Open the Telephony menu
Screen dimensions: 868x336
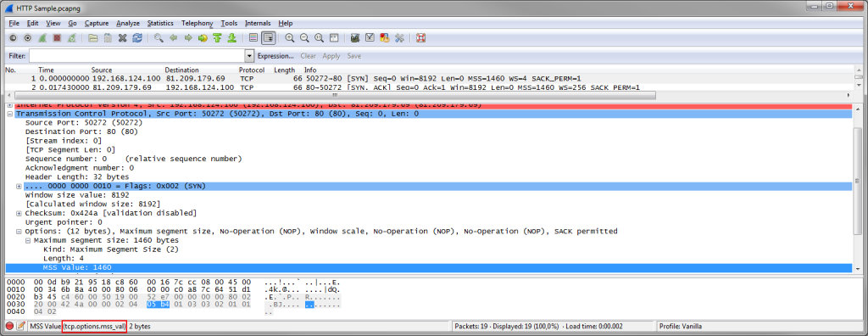(x=197, y=23)
